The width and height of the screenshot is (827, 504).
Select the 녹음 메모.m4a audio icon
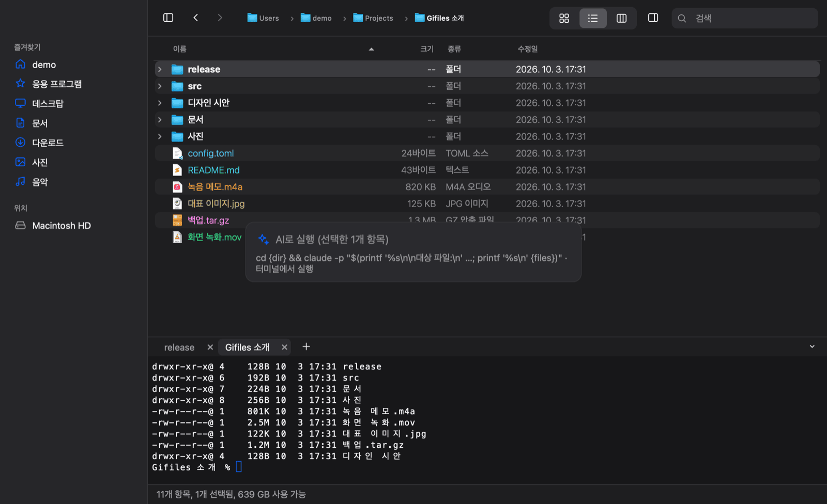click(177, 187)
